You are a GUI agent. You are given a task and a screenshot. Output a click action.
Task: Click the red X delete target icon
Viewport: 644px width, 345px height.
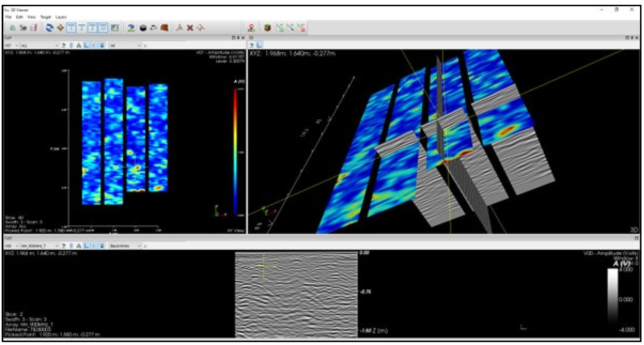(x=190, y=27)
